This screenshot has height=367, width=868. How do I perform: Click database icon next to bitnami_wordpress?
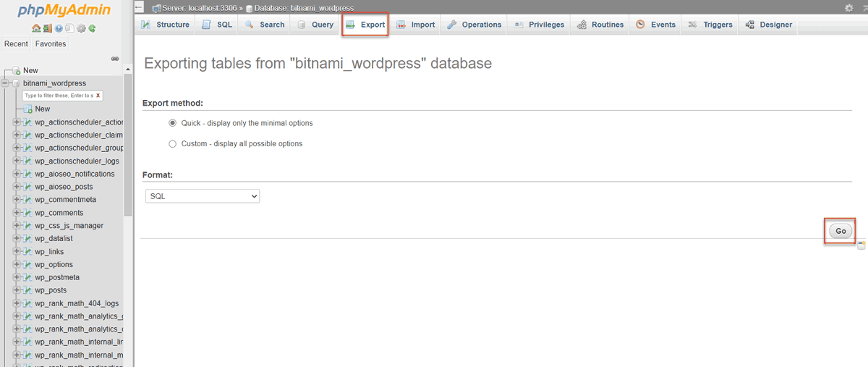click(16, 83)
